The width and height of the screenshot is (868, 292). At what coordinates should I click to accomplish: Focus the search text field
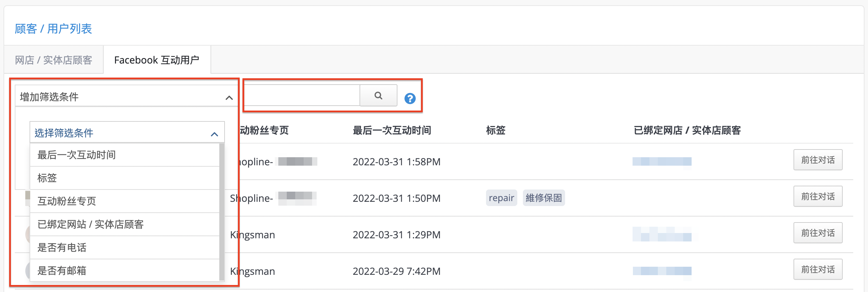302,95
